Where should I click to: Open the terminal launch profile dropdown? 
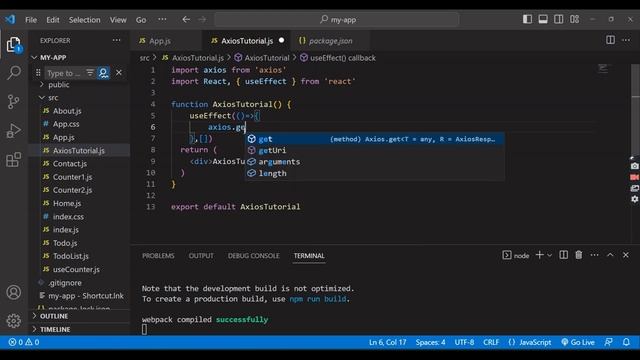(549, 255)
